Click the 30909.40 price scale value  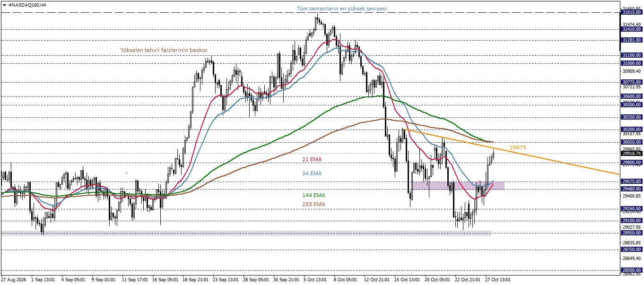coord(632,71)
